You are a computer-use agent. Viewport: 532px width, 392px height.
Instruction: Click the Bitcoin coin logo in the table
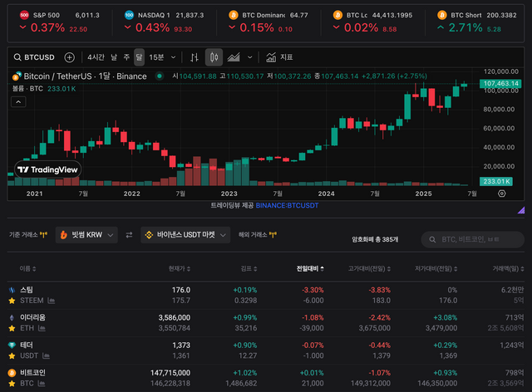pos(12,373)
